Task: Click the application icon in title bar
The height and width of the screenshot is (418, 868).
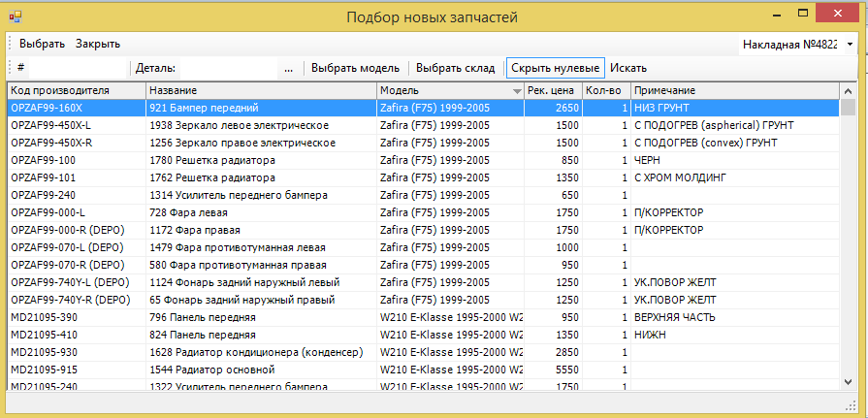Action: pos(15,16)
